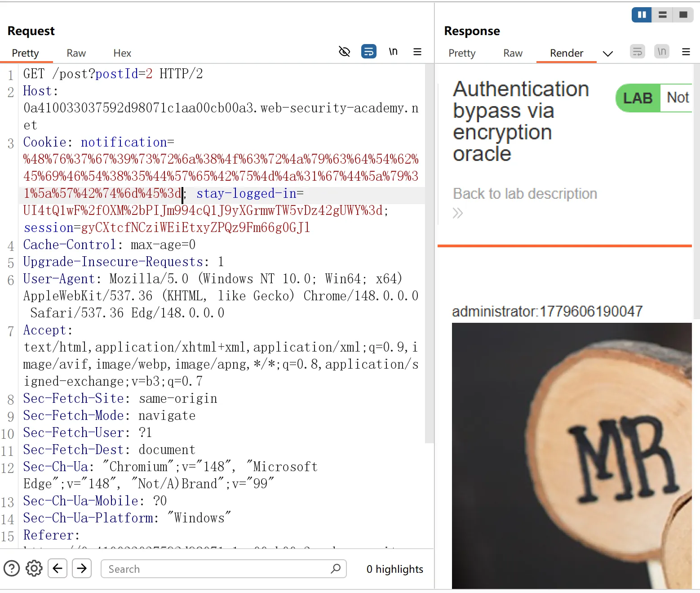Image resolution: width=700 pixels, height=593 pixels.
Task: Select side-by-side layout icon
Action: pyautogui.click(x=642, y=15)
